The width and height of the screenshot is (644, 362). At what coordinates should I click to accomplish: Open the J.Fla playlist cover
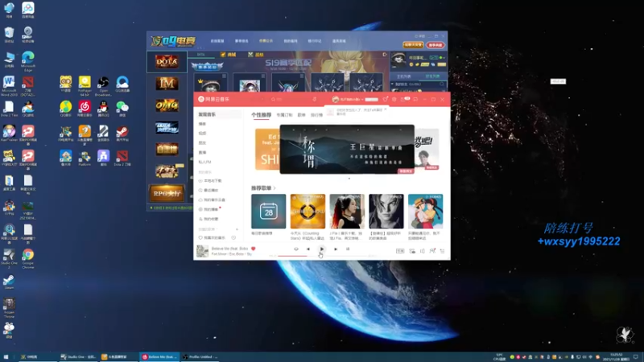(347, 212)
